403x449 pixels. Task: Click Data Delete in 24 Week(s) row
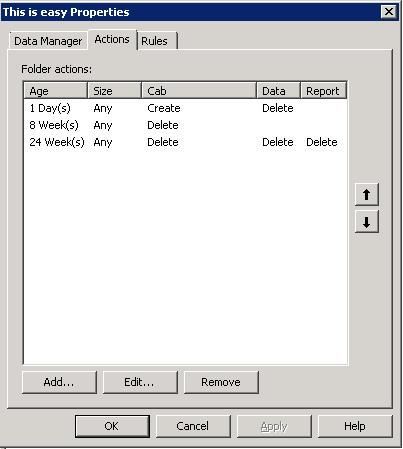[278, 142]
